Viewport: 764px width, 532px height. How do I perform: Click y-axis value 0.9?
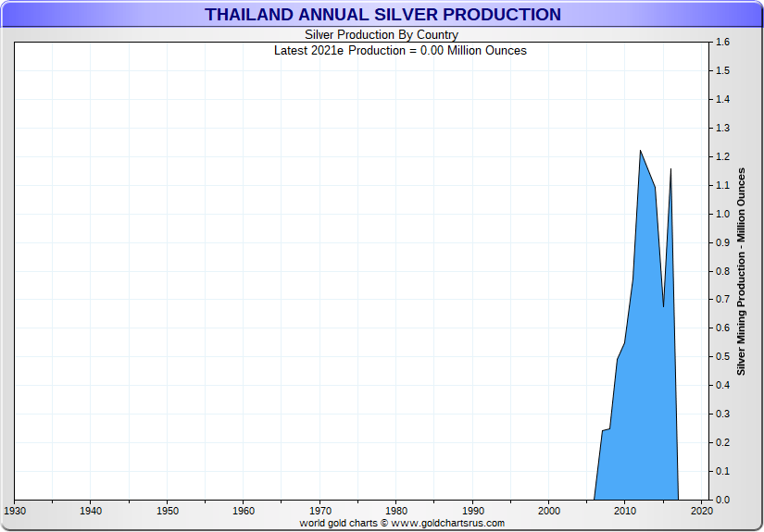point(722,243)
